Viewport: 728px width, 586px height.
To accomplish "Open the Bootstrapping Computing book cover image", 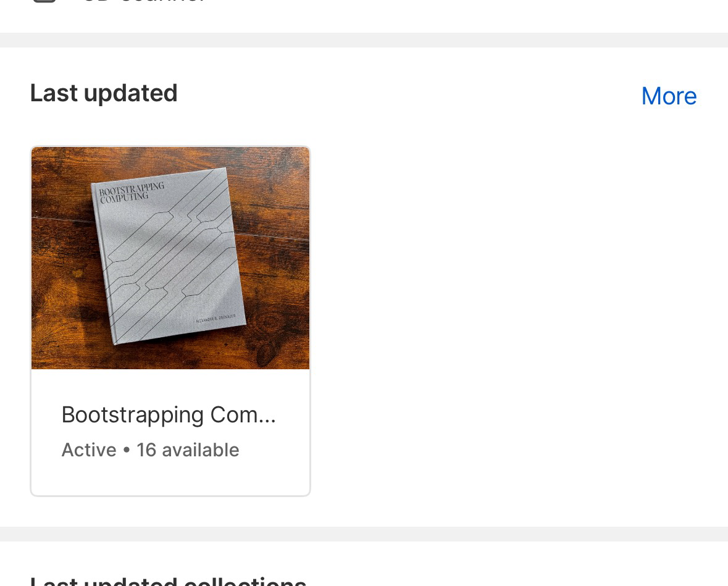I will [170, 258].
